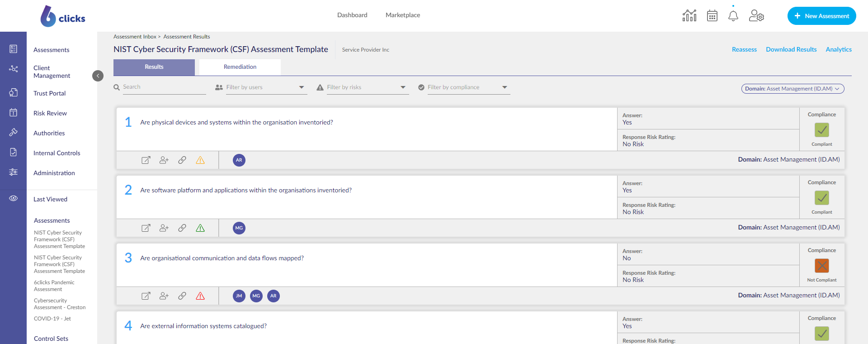Open Trust Portal in the sidebar menu
The height and width of the screenshot is (344, 868).
(x=50, y=93)
